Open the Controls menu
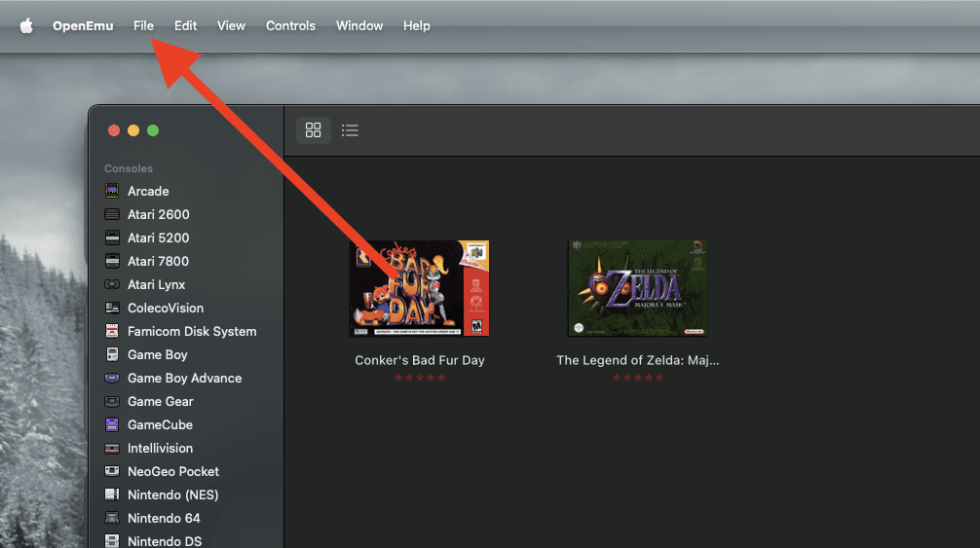This screenshot has width=980, height=548. (x=290, y=25)
